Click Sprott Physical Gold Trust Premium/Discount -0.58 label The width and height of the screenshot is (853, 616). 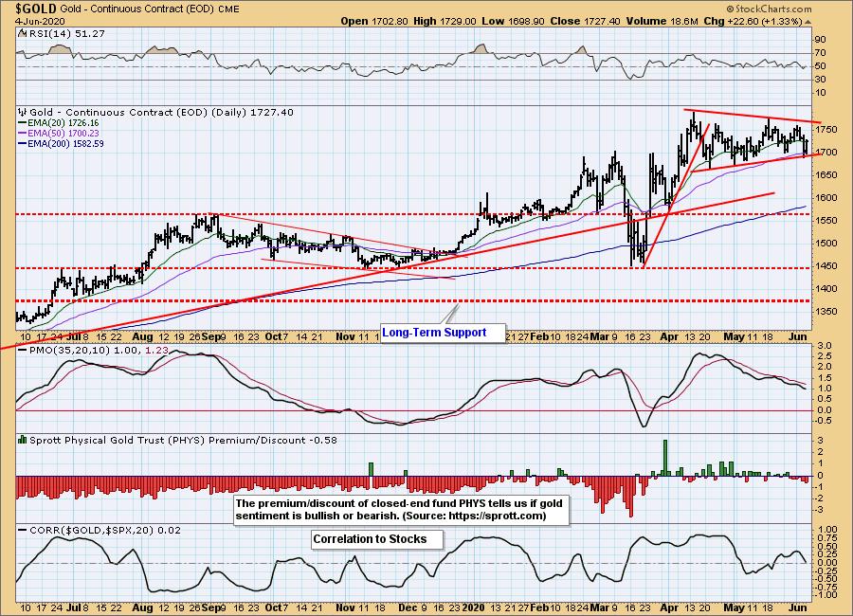183,440
